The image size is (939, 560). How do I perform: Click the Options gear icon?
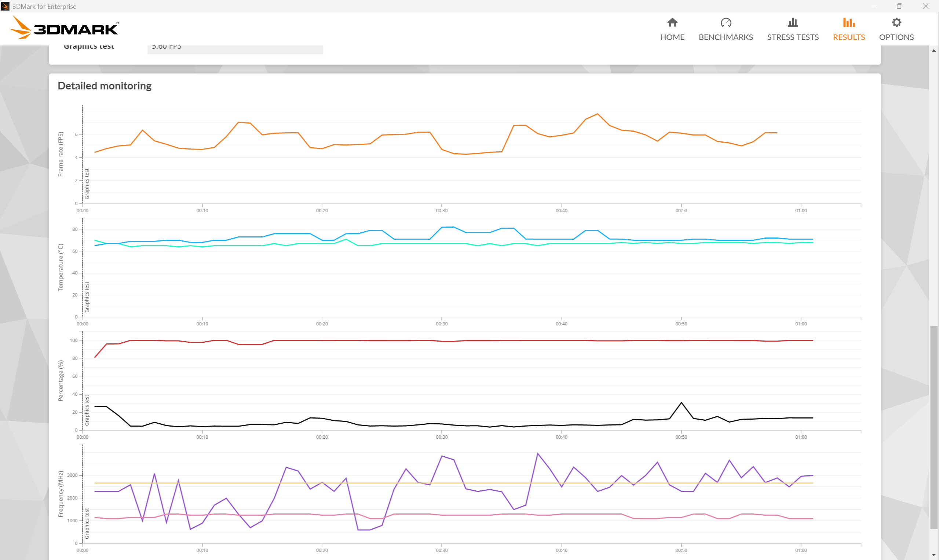pos(896,23)
